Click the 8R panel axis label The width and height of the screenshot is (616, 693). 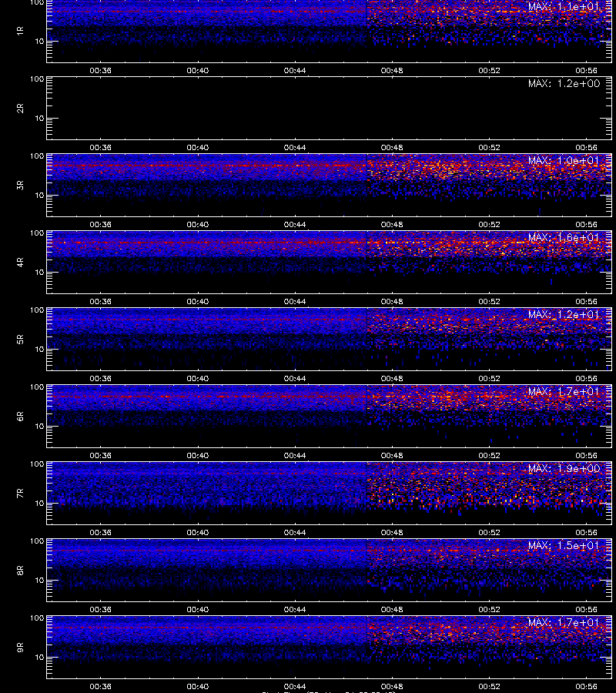point(20,570)
